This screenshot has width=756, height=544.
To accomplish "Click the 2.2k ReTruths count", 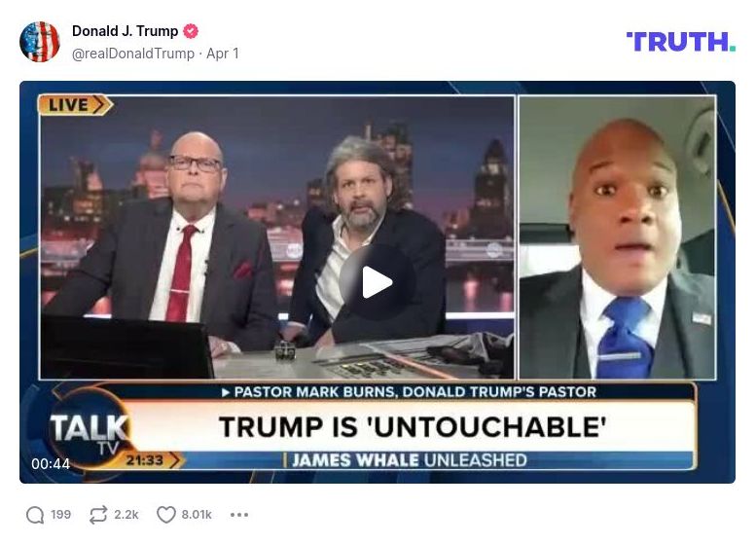I will (126, 515).
